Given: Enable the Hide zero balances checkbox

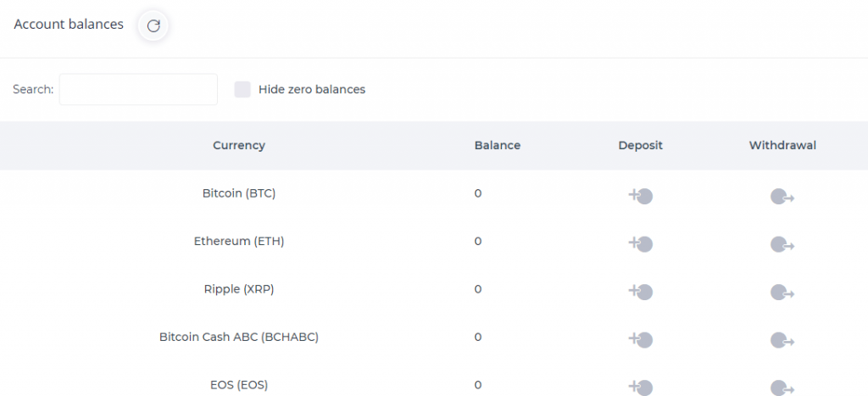Looking at the screenshot, I should (242, 89).
